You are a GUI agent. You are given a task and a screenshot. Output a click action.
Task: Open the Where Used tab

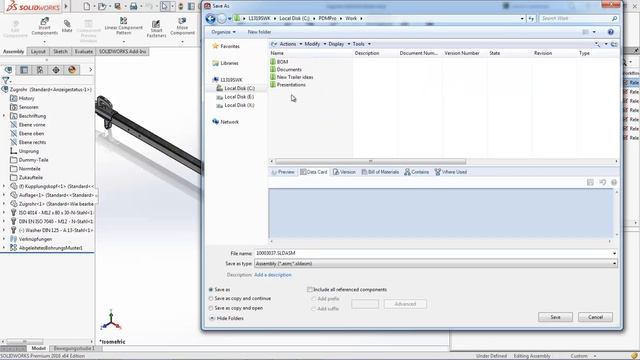451,172
